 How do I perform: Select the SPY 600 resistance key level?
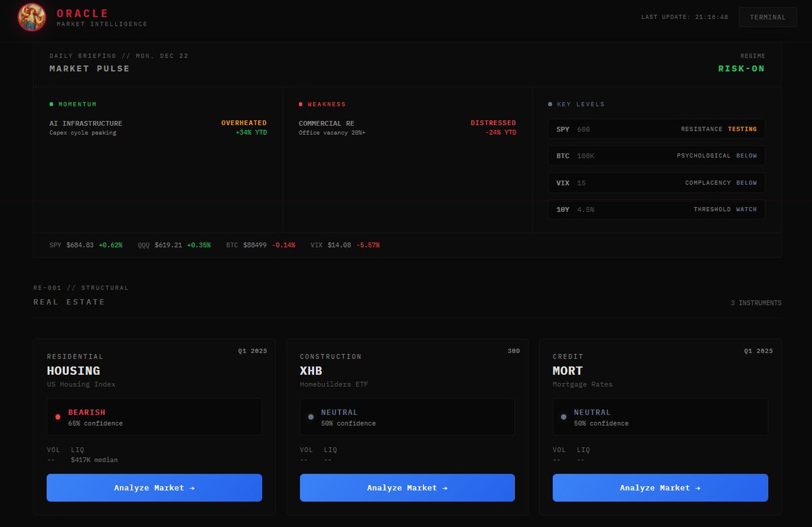(656, 129)
